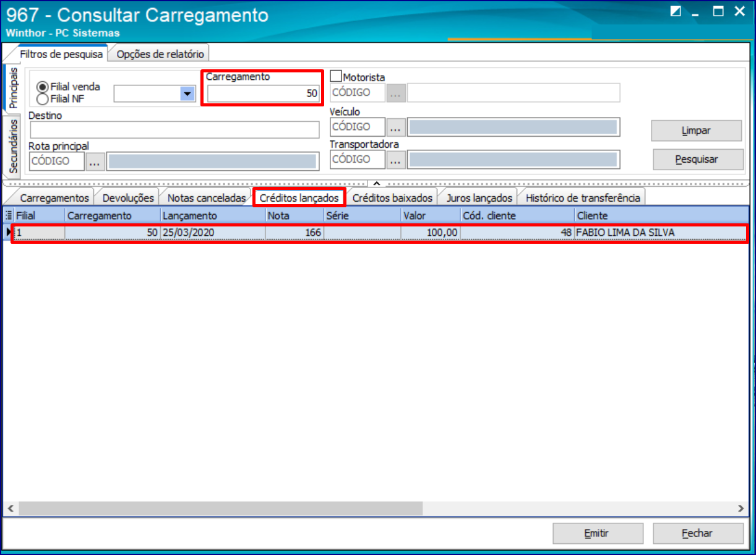
Task: Click the Fechar button
Action: pyautogui.click(x=698, y=533)
